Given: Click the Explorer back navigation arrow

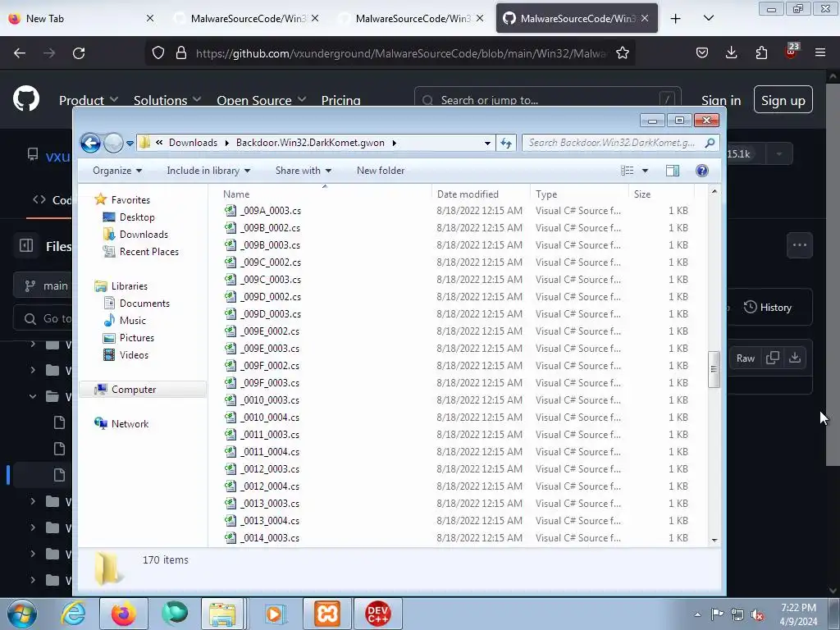Looking at the screenshot, I should 90,143.
